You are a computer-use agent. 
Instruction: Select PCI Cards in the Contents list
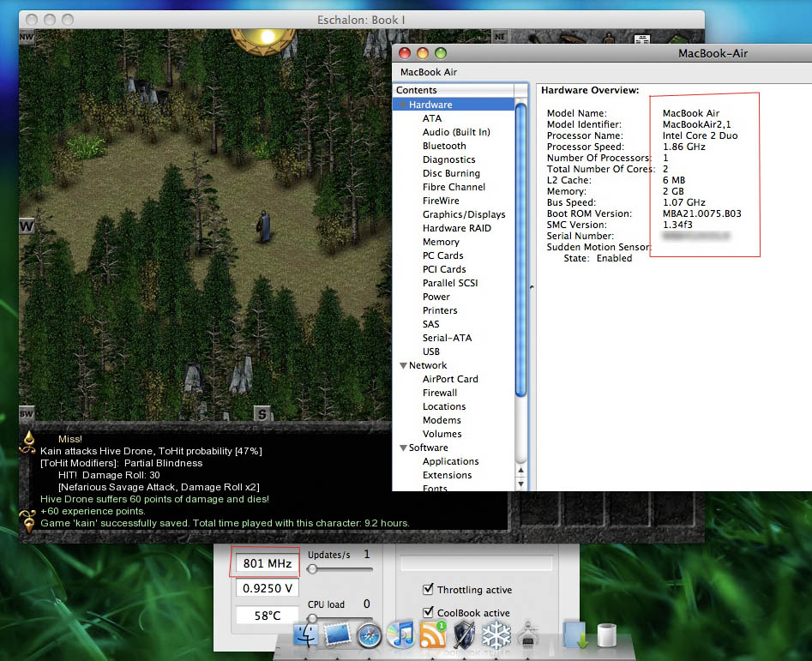[444, 269]
